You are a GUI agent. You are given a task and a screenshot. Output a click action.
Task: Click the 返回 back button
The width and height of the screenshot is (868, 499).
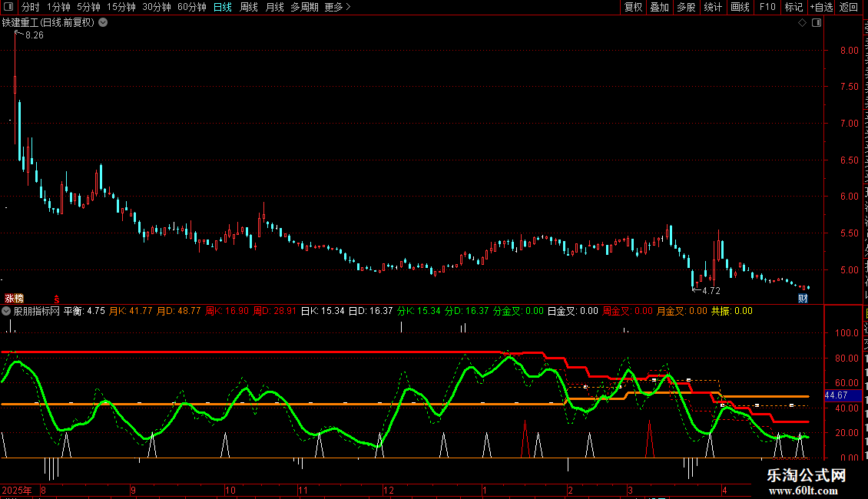tap(849, 7)
